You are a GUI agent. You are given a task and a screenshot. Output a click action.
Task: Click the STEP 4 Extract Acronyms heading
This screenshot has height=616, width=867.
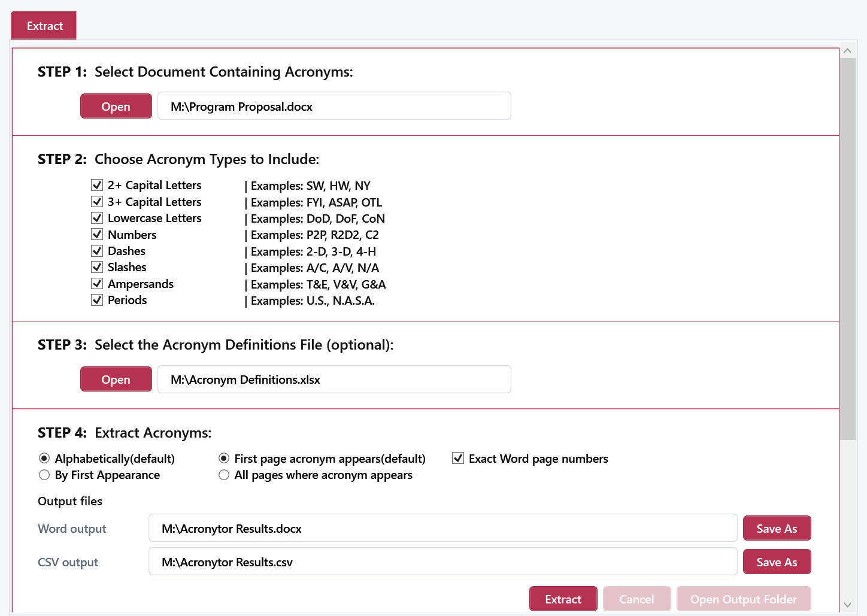(125, 433)
